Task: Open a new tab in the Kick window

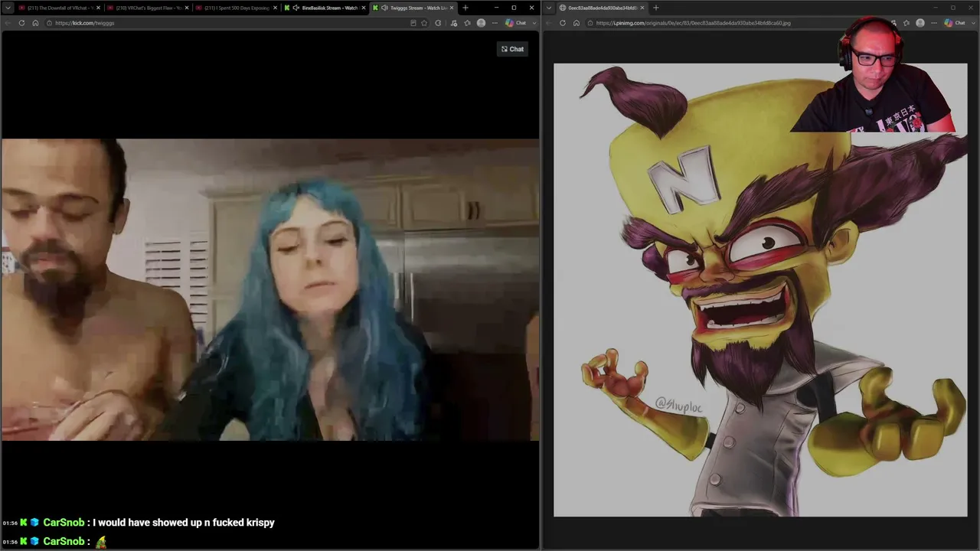Action: point(465,8)
